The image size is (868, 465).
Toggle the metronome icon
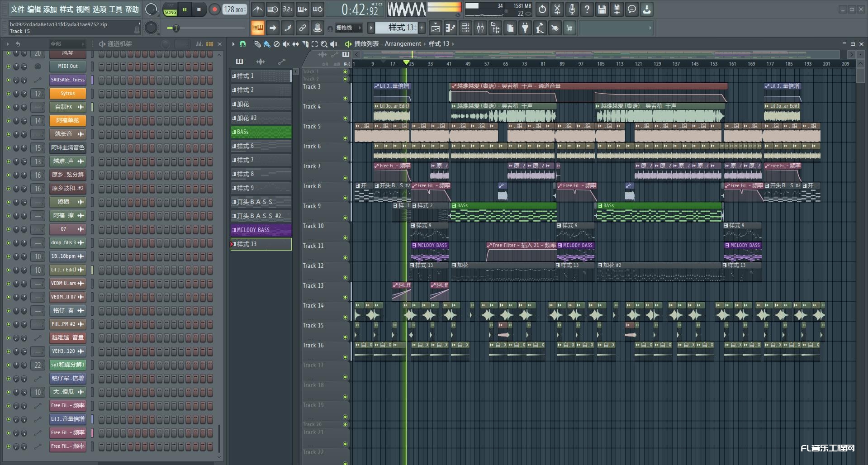(x=257, y=9)
